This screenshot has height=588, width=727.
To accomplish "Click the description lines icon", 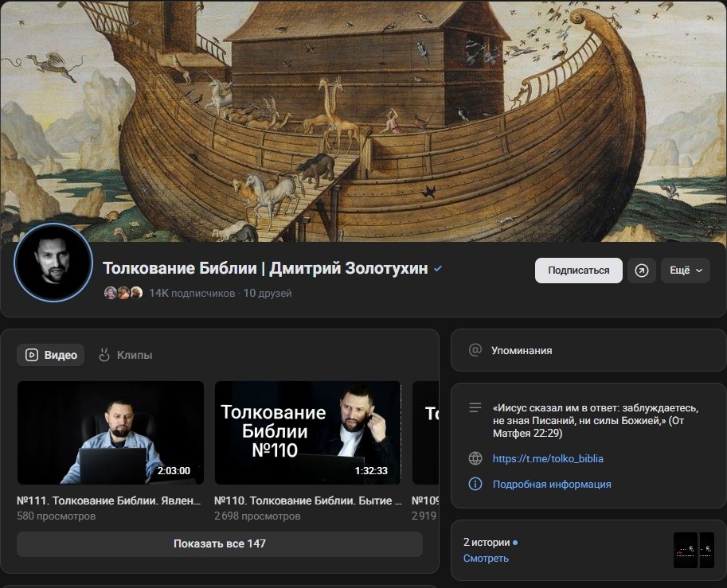I will pos(475,407).
